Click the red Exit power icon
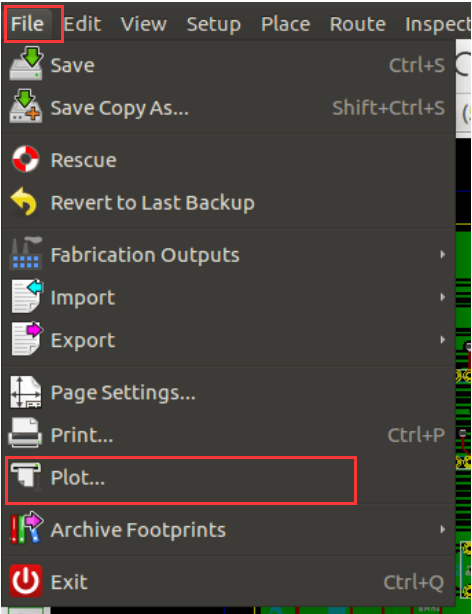Image resolution: width=472 pixels, height=614 pixels. (26, 581)
